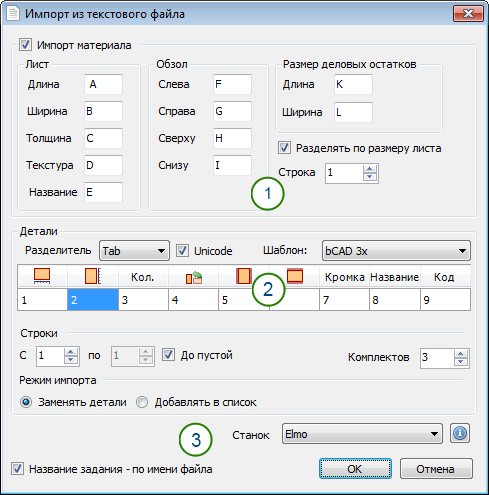
Task: Click the Лист Длина field A
Action: tap(103, 84)
